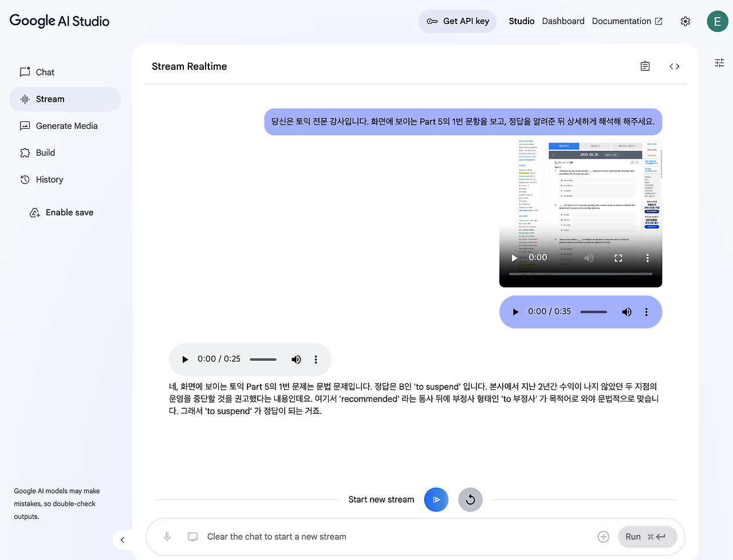Image resolution: width=733 pixels, height=560 pixels.
Task: Open settings gear icon in header
Action: 685,21
